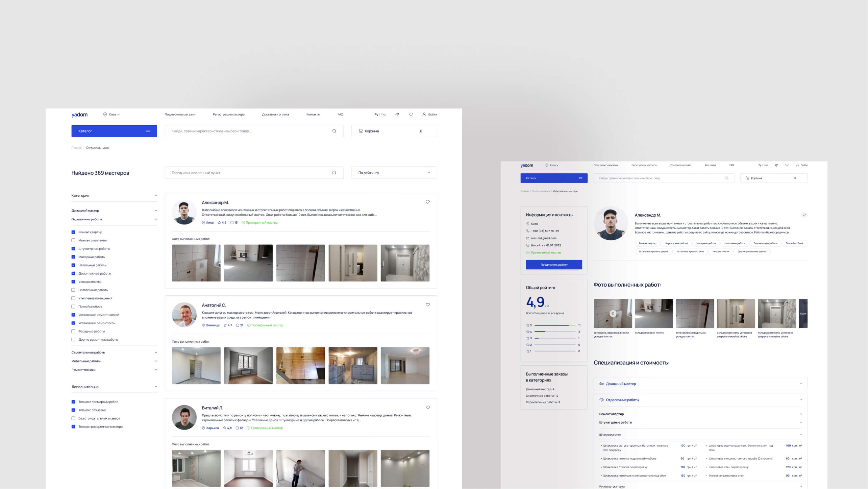Open Регистрация мастера in left header
868x489 pixels.
point(229,114)
